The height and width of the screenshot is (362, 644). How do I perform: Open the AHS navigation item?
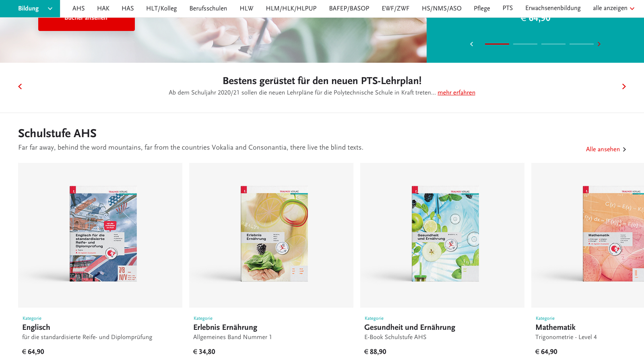point(78,8)
